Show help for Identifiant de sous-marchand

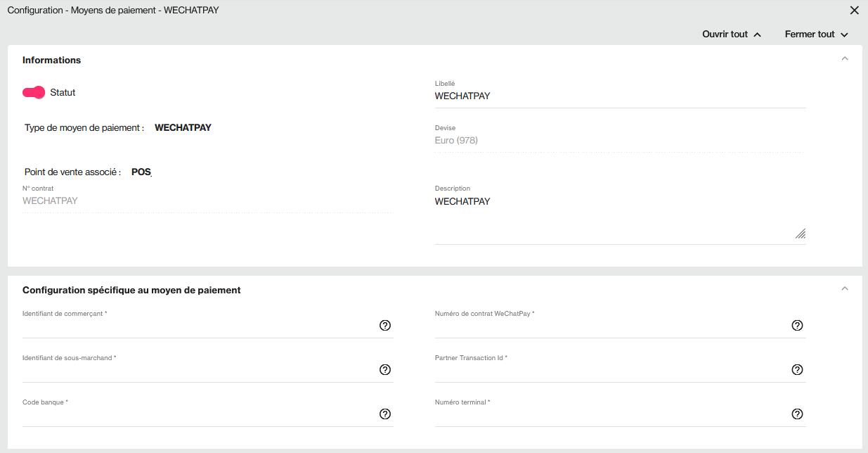click(385, 370)
